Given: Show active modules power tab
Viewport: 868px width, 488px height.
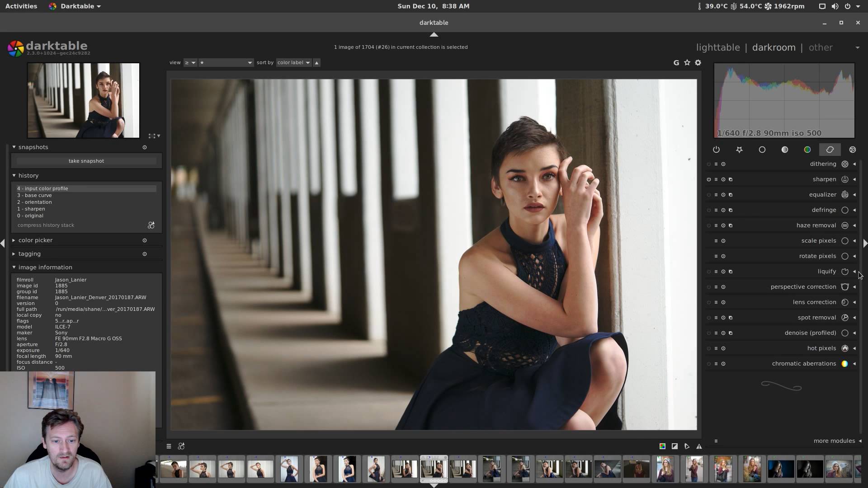Looking at the screenshot, I should [x=716, y=150].
